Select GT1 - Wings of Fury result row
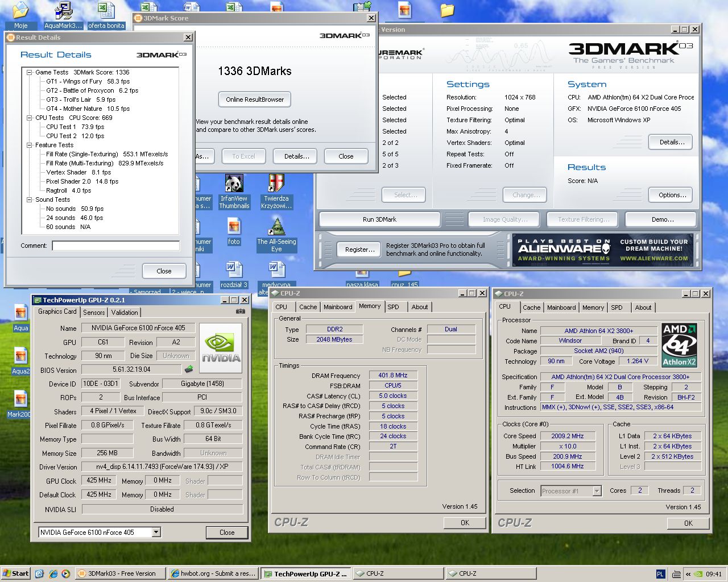 point(88,81)
